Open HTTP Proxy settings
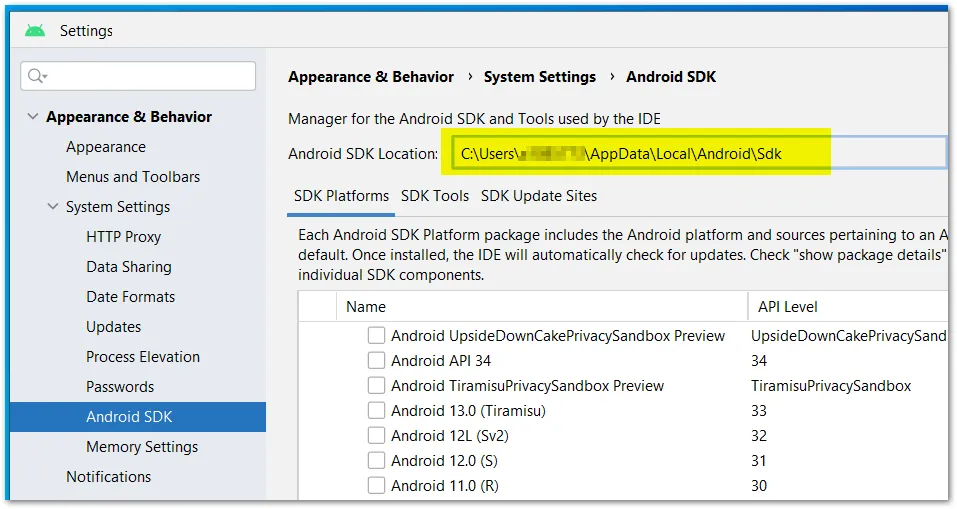Image resolution: width=957 pixels, height=509 pixels. pyautogui.click(x=123, y=237)
